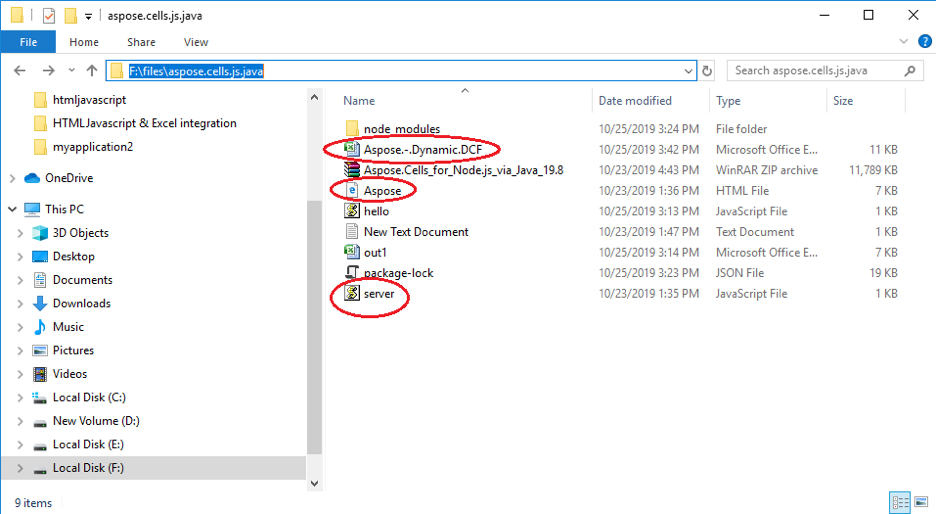Image resolution: width=936 pixels, height=514 pixels.
Task: Select the server JavaScript file icon
Action: 352,293
